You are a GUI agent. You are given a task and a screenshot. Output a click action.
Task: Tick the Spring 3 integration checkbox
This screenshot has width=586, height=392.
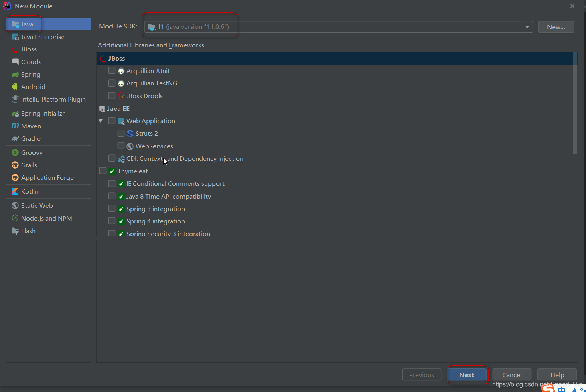tap(112, 208)
